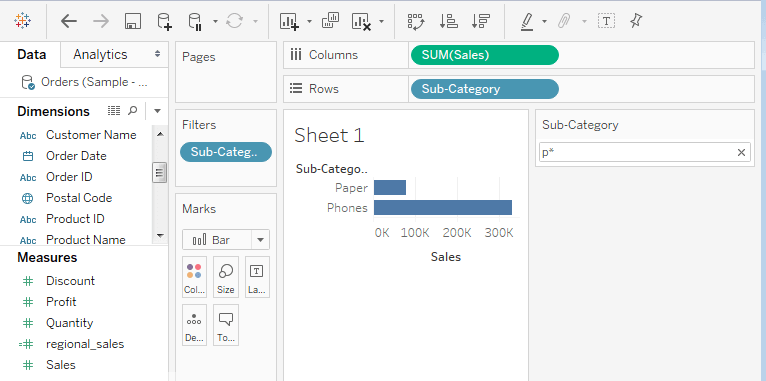The image size is (766, 381).
Task: Switch to the Data tab
Action: click(32, 55)
